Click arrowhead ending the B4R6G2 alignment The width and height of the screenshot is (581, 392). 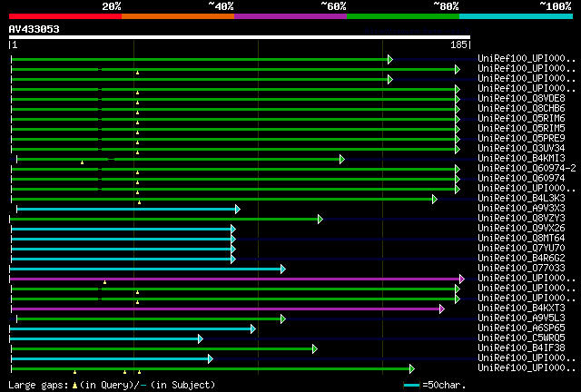tap(233, 260)
